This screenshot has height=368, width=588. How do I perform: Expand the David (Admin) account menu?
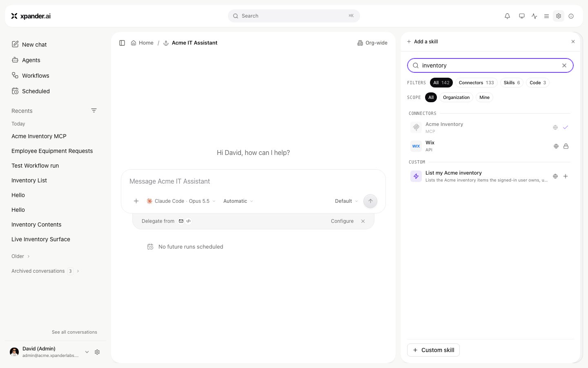(x=87, y=352)
